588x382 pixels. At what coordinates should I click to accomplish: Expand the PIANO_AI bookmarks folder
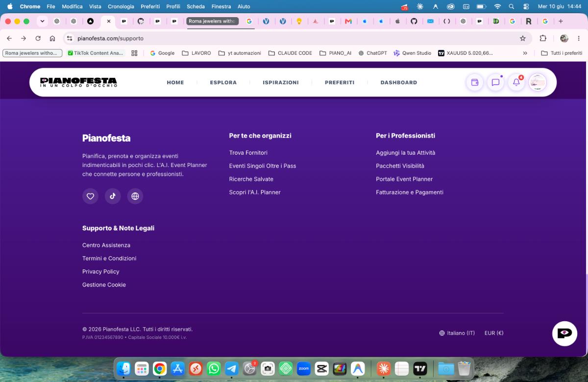pyautogui.click(x=335, y=53)
